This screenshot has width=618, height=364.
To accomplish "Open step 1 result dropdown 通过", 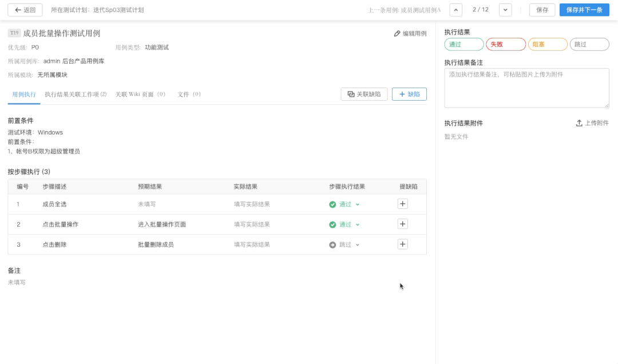I will click(x=344, y=204).
